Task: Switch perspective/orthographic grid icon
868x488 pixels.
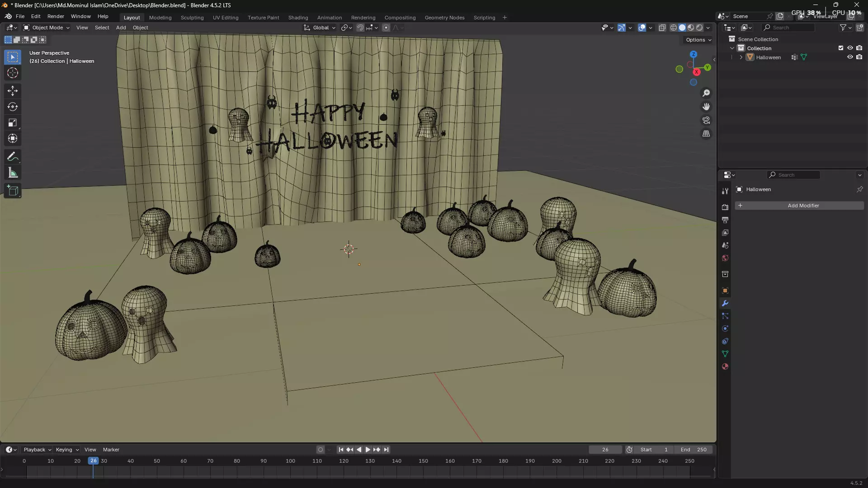Action: (706, 134)
